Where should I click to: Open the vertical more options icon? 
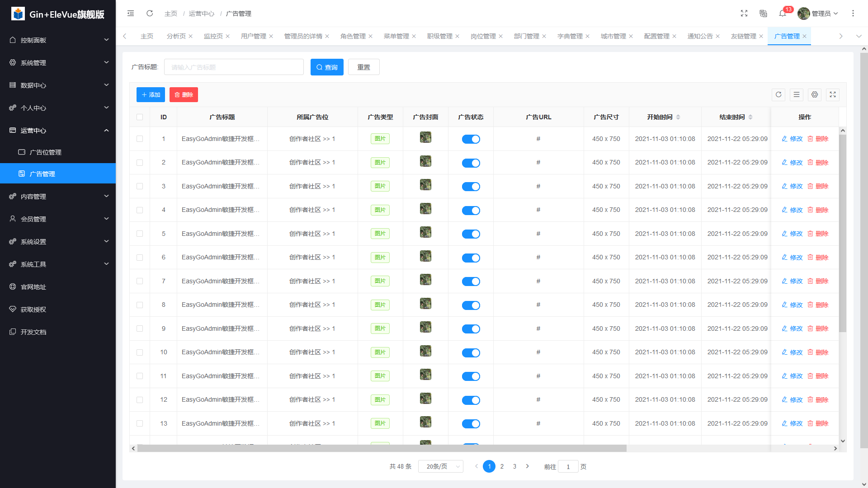[x=853, y=14]
